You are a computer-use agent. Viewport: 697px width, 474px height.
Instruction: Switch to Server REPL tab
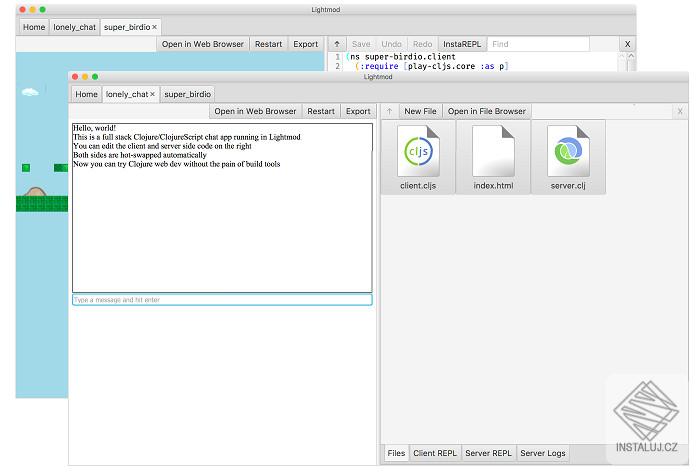pyautogui.click(x=488, y=453)
